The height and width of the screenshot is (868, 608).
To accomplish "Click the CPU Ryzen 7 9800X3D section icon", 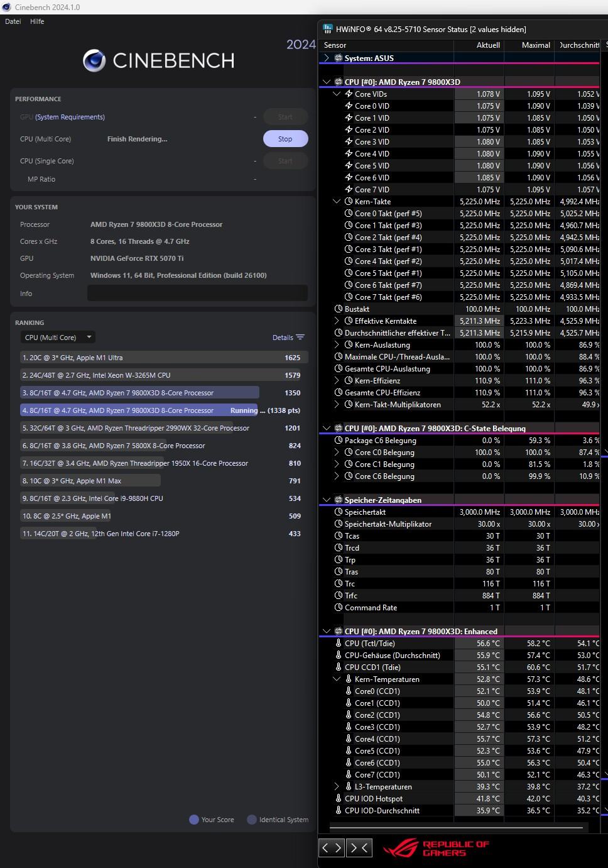I will click(x=339, y=82).
